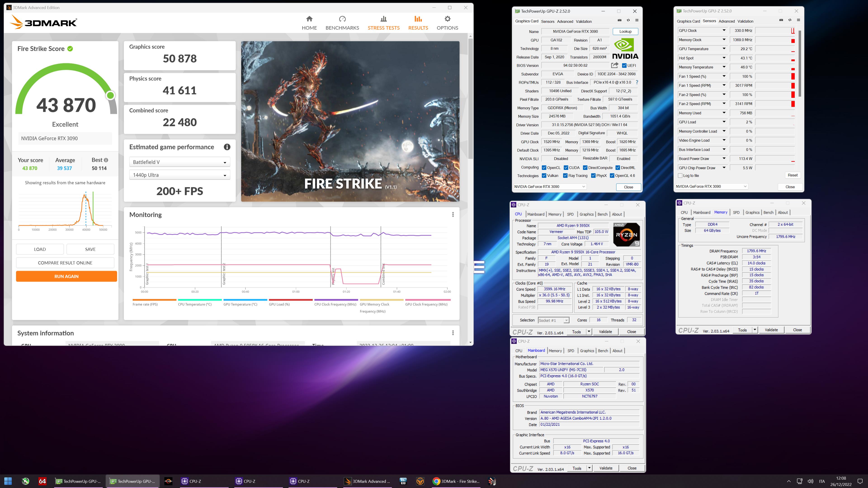Toggle DirectML checkbox in GPU-Z
The image size is (868, 488).
point(618,168)
